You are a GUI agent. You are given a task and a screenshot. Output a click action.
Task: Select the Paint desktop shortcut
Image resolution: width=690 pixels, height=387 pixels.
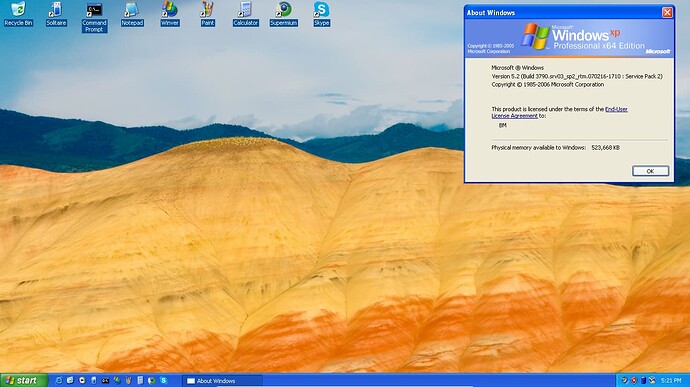click(x=208, y=14)
